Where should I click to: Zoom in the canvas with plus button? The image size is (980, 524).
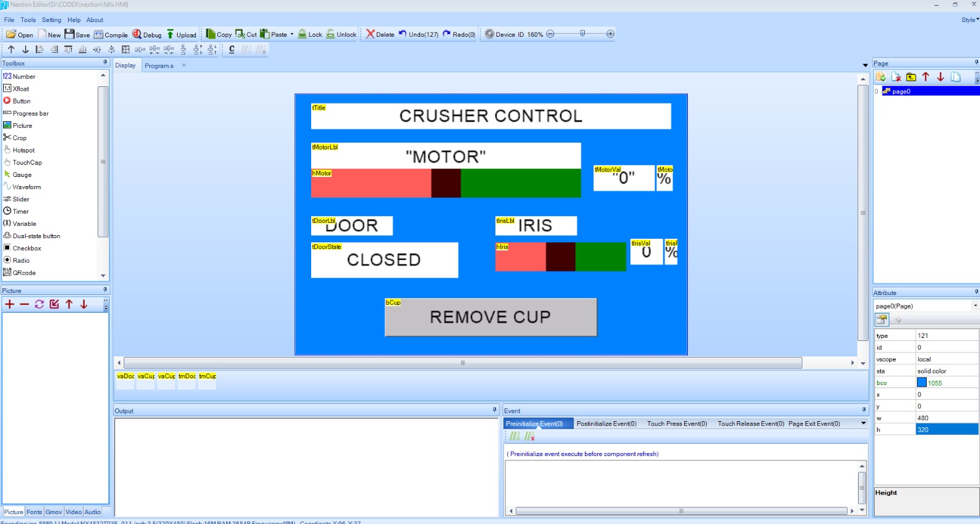click(x=611, y=34)
